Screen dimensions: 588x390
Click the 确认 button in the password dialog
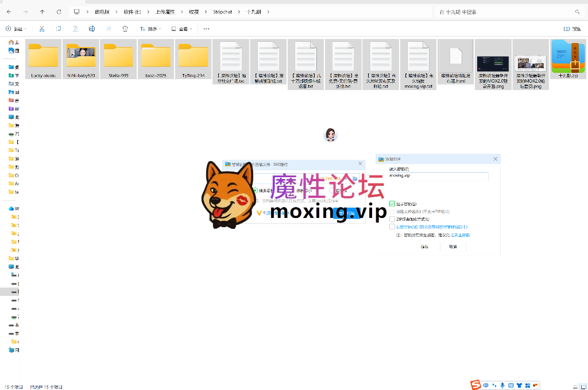coord(424,246)
